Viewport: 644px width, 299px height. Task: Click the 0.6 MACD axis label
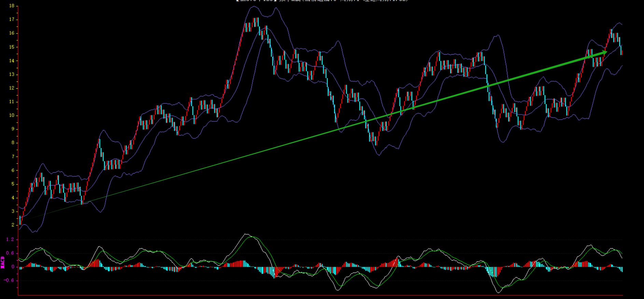(10, 253)
